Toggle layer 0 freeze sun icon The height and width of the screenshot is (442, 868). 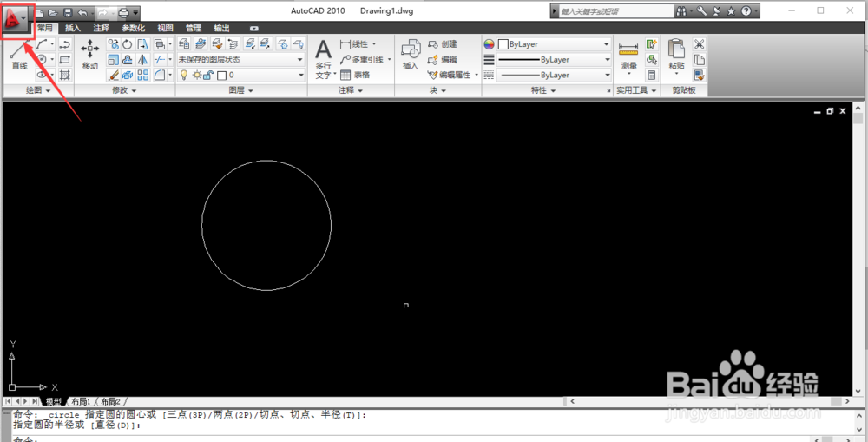point(196,75)
